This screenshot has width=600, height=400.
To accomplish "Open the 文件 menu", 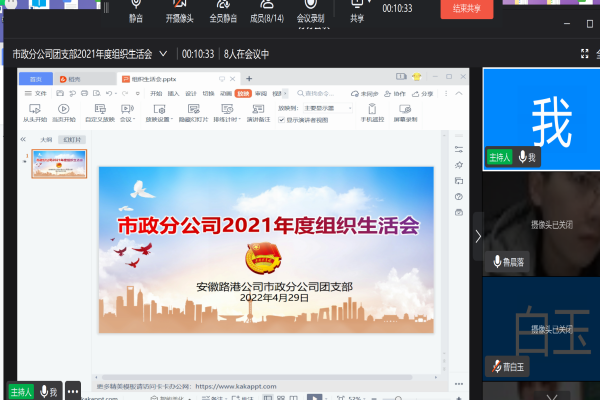I will click(36, 93).
